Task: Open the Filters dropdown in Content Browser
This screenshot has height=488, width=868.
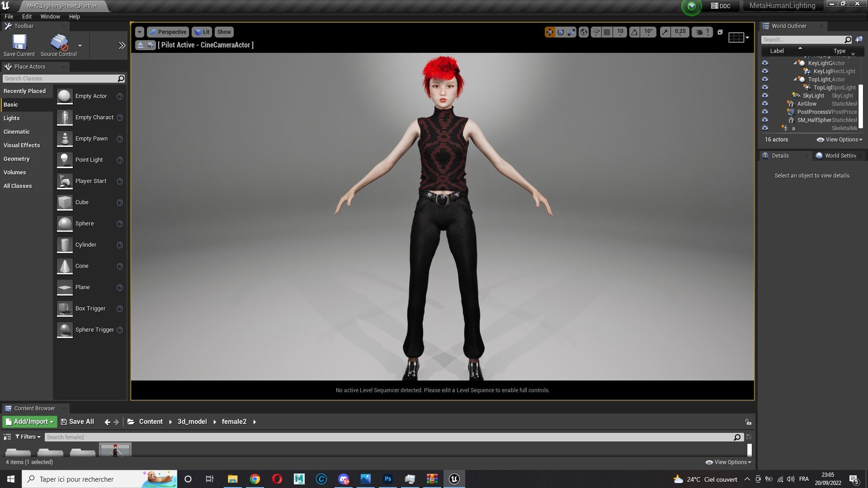Action: (x=28, y=437)
